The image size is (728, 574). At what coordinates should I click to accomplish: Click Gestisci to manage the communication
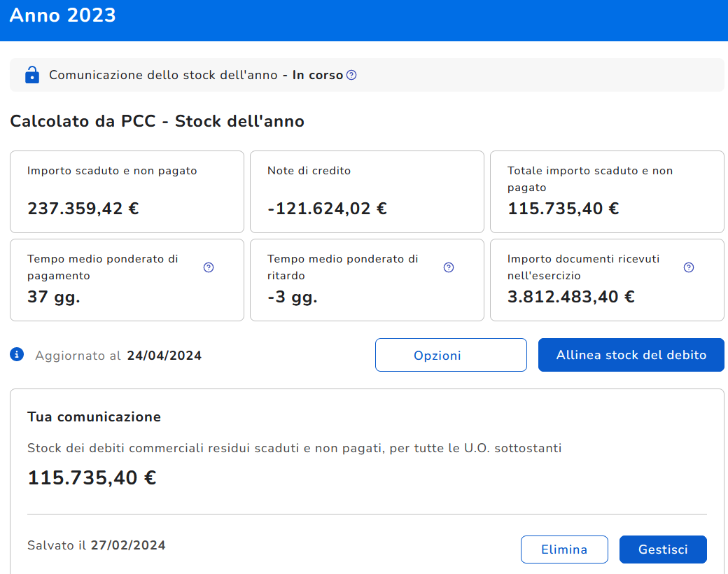[663, 549]
